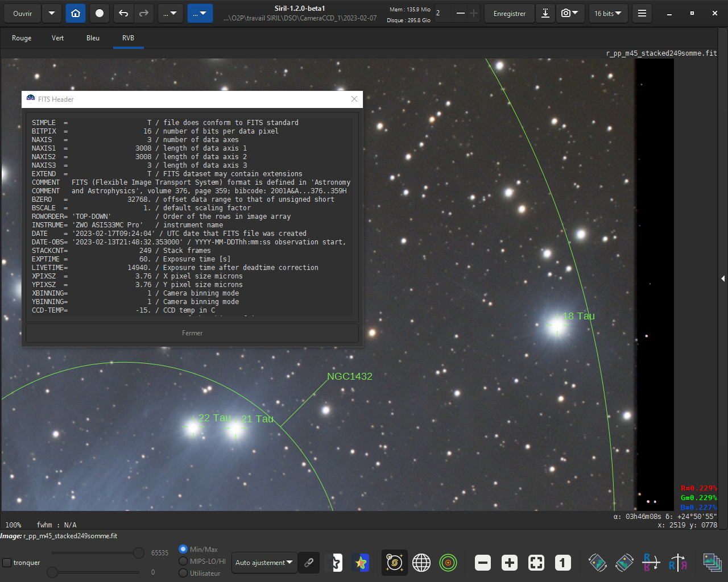Select the Utilisateur radio button

coord(183,573)
